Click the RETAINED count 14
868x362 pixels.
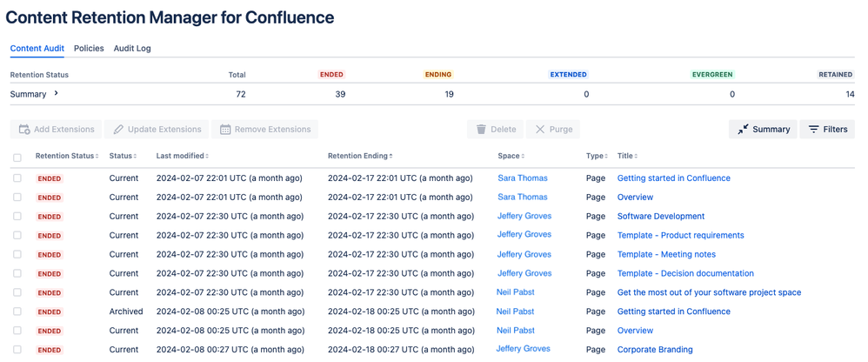850,95
